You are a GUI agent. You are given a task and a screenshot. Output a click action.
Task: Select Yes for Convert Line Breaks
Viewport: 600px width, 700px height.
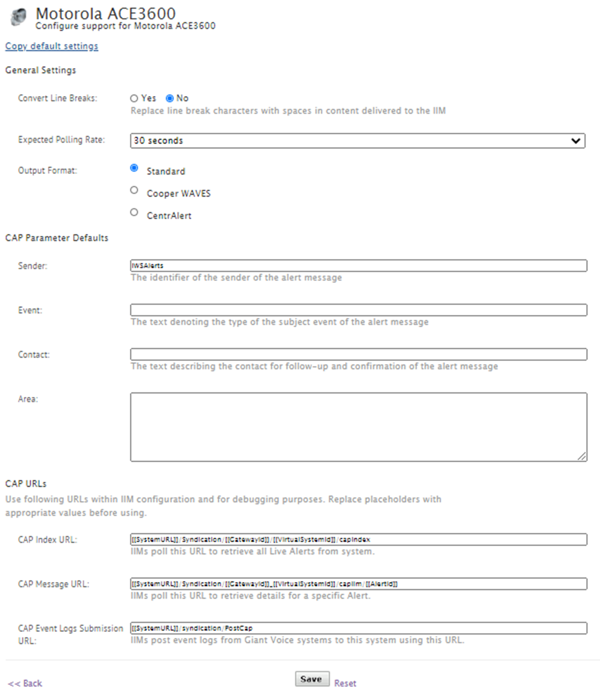(134, 98)
